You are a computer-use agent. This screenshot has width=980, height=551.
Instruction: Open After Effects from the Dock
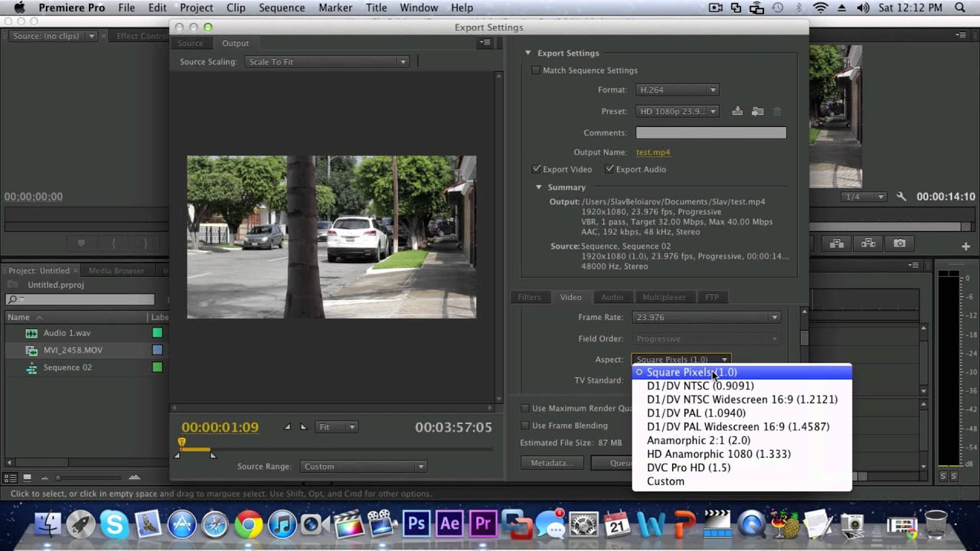click(450, 524)
